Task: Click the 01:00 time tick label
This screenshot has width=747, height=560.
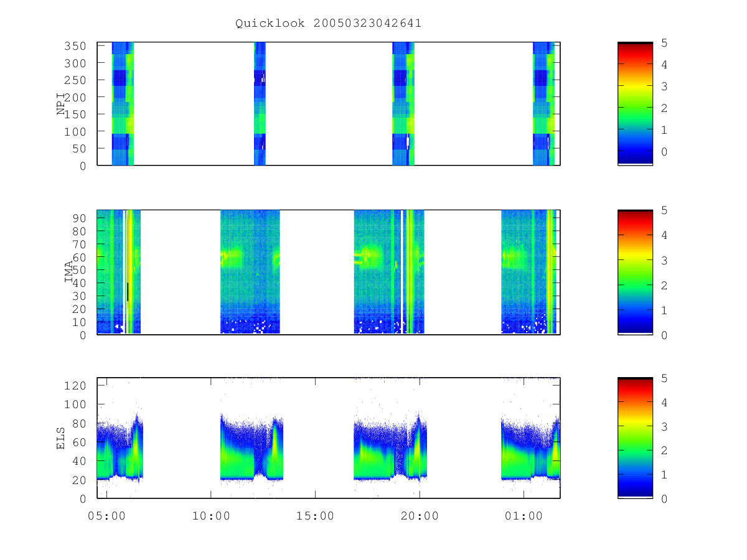Action: (x=524, y=516)
